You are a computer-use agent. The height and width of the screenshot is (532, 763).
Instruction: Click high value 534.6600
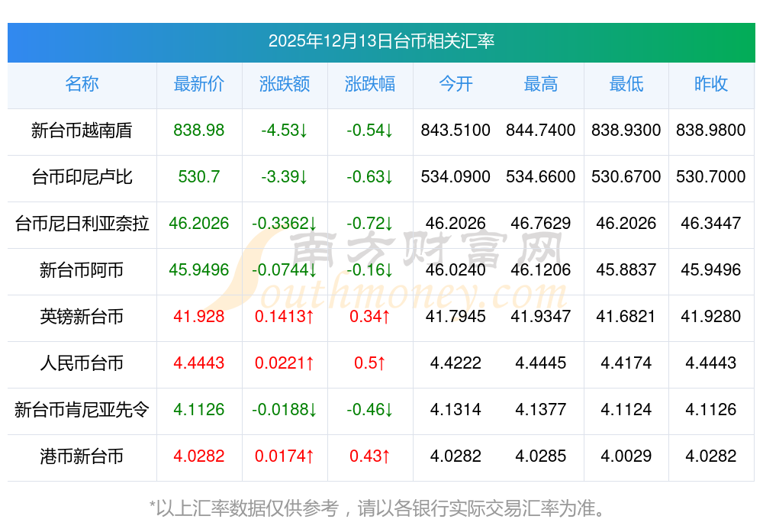pos(541,176)
